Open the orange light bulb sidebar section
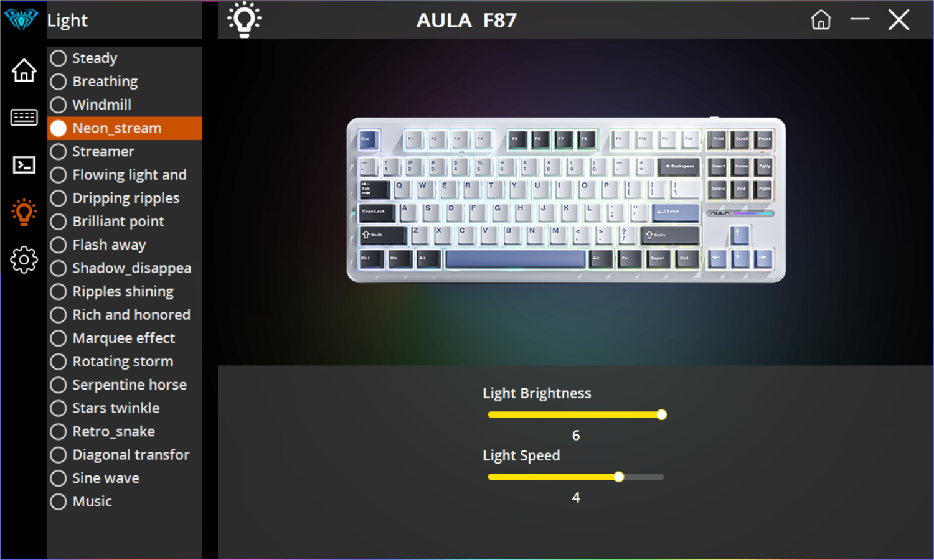The width and height of the screenshot is (934, 560). (24, 212)
